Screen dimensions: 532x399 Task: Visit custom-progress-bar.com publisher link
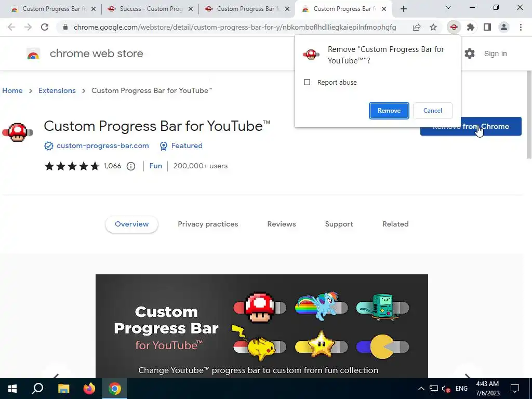coord(102,145)
